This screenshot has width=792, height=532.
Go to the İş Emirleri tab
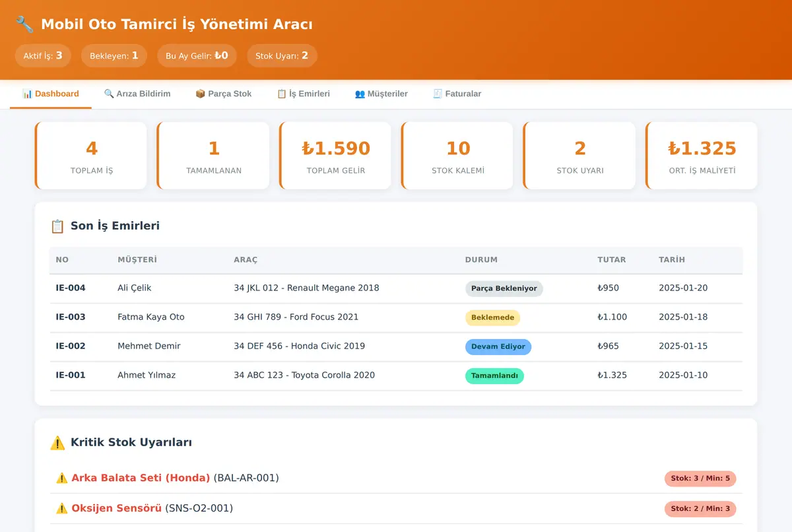304,94
